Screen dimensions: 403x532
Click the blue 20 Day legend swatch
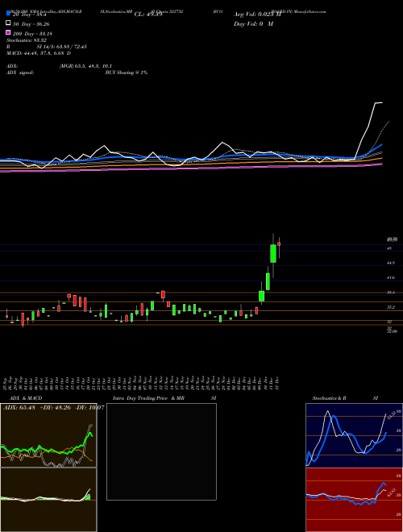pyautogui.click(x=8, y=14)
